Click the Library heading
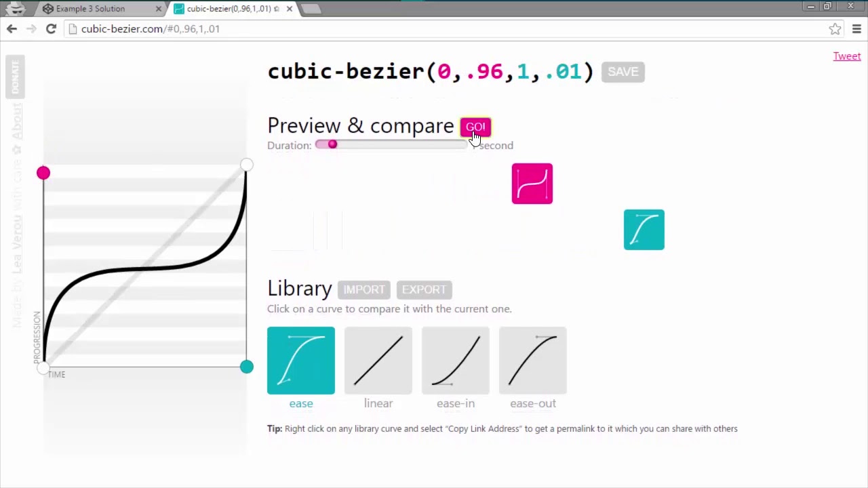Image resolution: width=868 pixels, height=488 pixels. [300, 289]
